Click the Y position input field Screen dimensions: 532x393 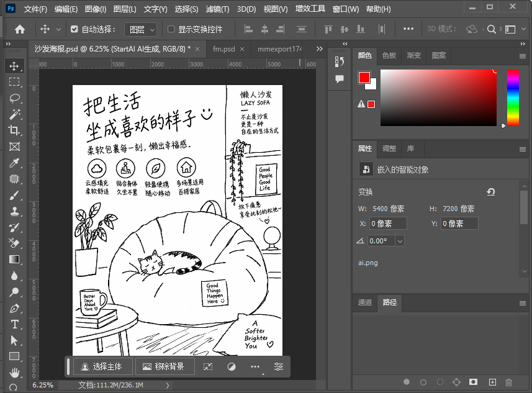(459, 224)
